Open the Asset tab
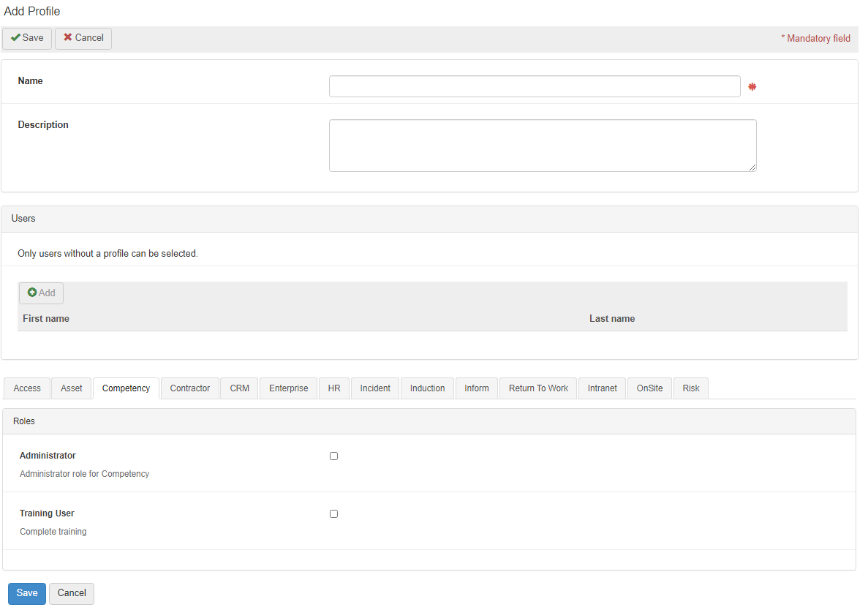The image size is (868, 610). (72, 388)
